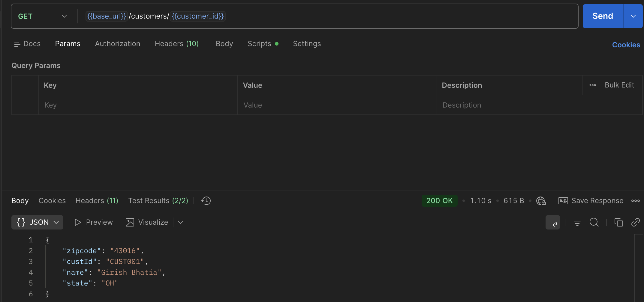Screen dimensions: 644x302
Task: Search within the response body
Action: click(594, 222)
